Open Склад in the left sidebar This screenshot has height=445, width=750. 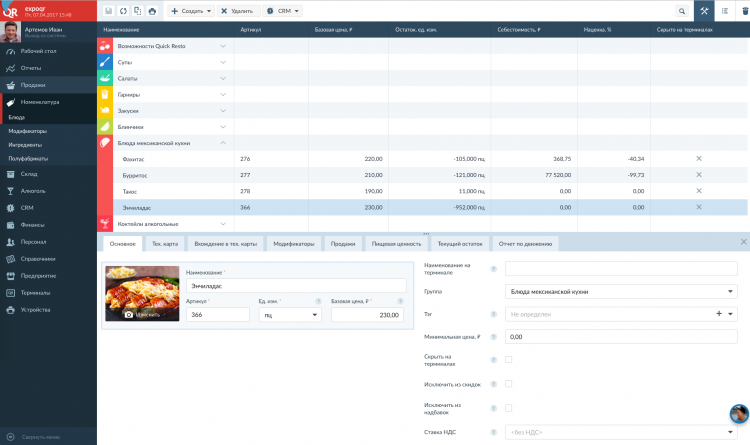31,174
